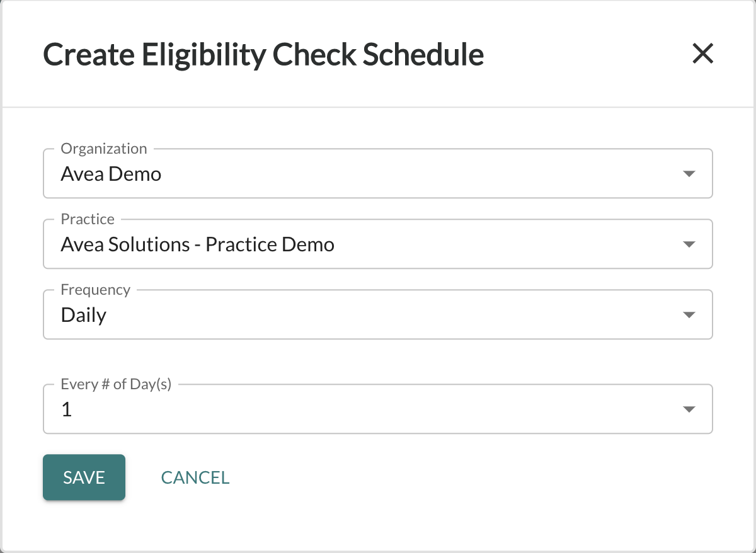Click the dialog title text

[x=263, y=54]
